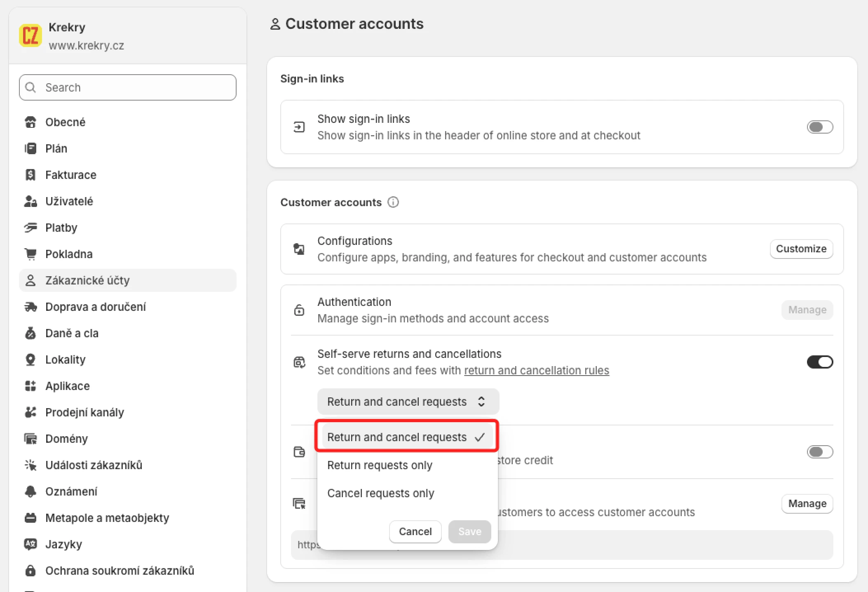868x592 pixels.
Task: Open Fakturace settings page
Action: (128, 175)
